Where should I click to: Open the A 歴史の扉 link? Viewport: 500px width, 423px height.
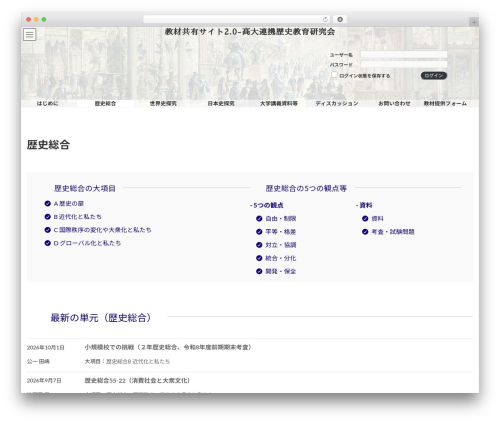coord(69,204)
